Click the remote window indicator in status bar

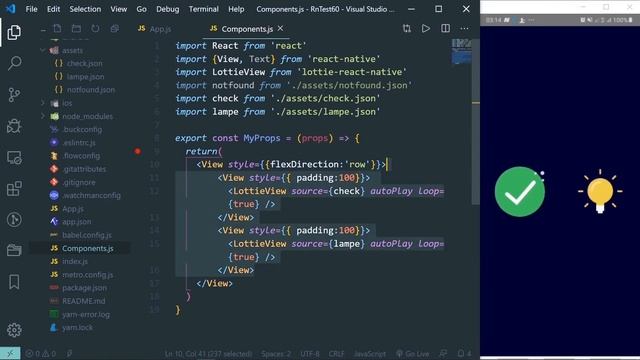click(10, 353)
